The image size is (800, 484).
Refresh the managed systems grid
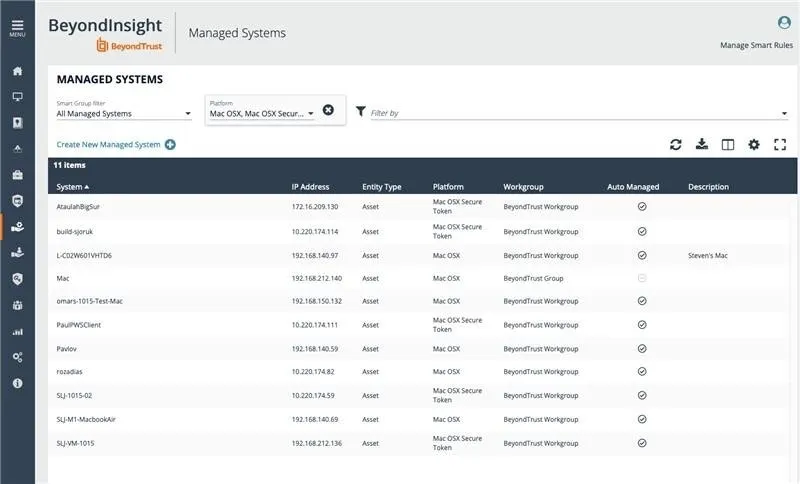[676, 144]
